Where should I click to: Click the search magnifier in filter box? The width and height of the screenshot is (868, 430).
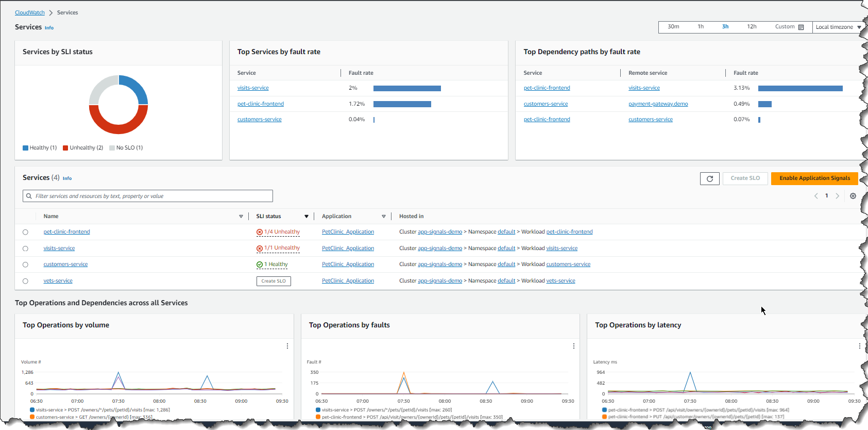[29, 196]
